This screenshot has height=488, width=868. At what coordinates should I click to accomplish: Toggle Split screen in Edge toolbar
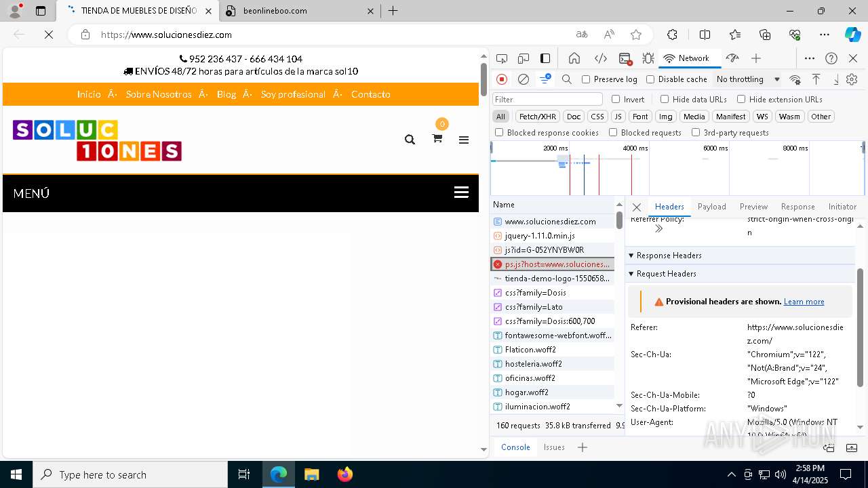click(x=705, y=35)
